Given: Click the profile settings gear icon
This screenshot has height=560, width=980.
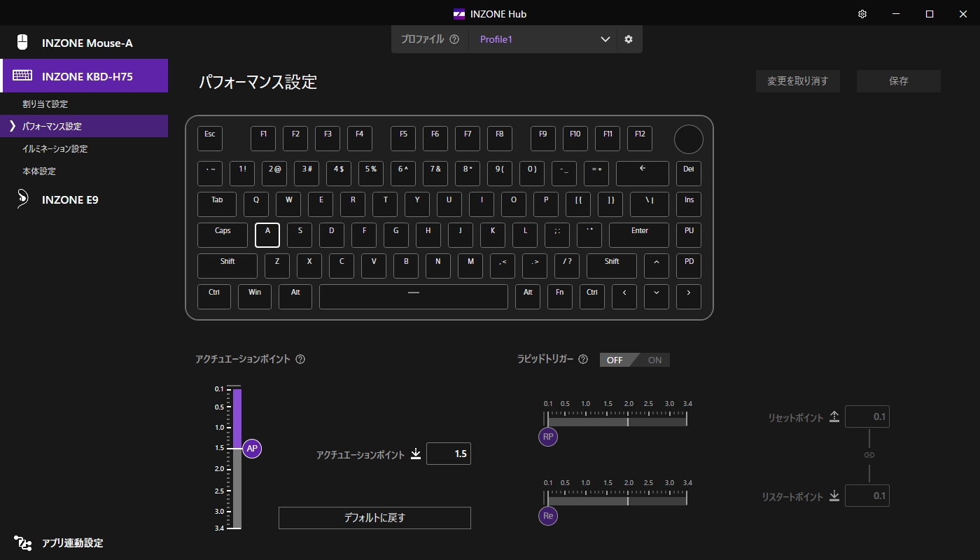Looking at the screenshot, I should (629, 39).
